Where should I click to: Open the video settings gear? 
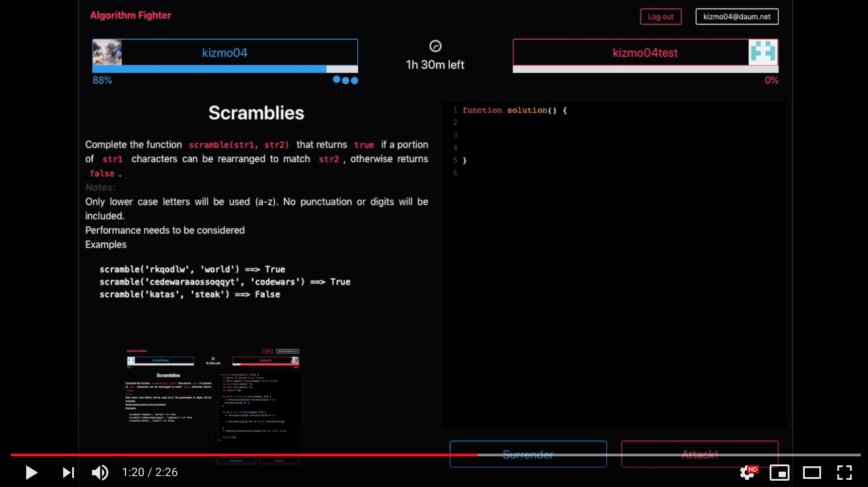[x=747, y=472]
